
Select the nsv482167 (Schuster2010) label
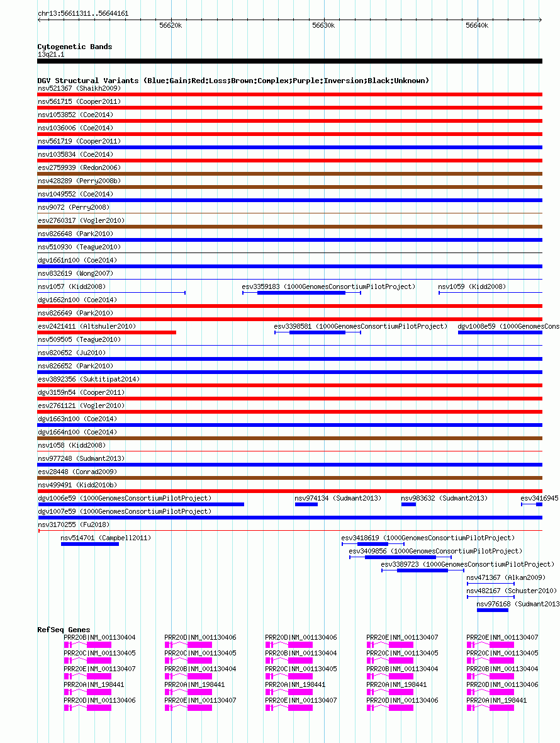(512, 591)
